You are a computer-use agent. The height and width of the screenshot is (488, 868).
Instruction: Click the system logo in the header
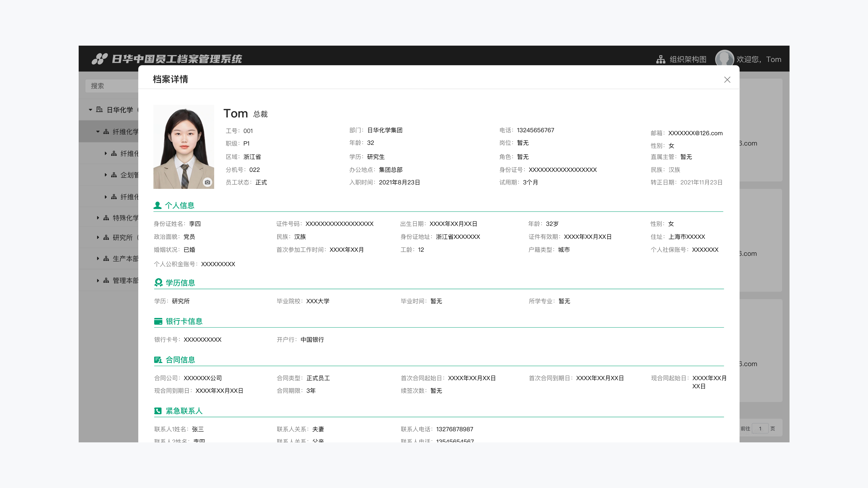coord(99,59)
